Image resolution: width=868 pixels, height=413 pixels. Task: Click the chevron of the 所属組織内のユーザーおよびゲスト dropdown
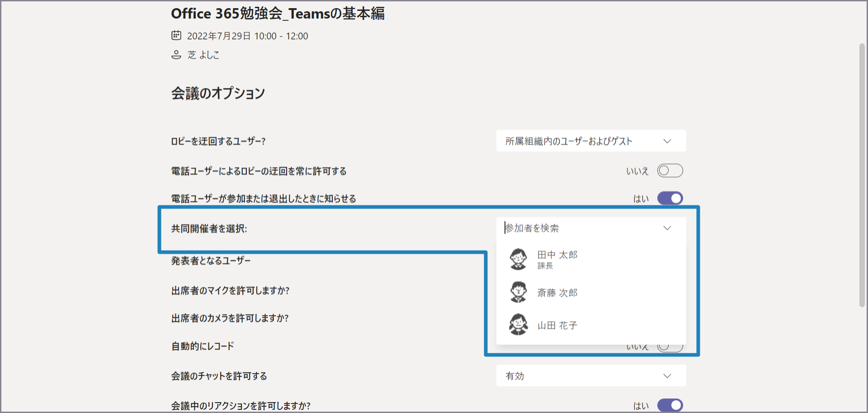point(667,141)
